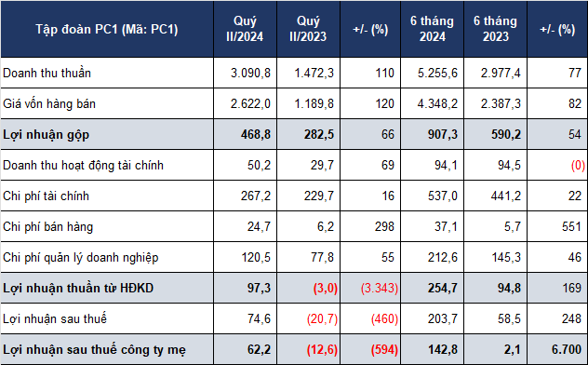Image resolution: width=588 pixels, height=365 pixels.
Task: Select the 'Chi phí quản lý doanh nghiệp' label
Action: [81, 257]
